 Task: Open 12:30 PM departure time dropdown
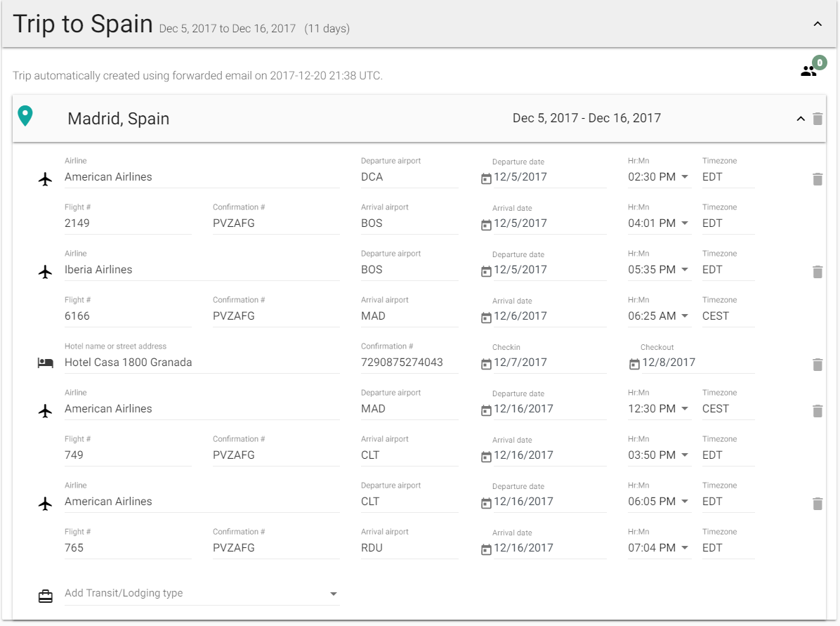click(x=685, y=408)
